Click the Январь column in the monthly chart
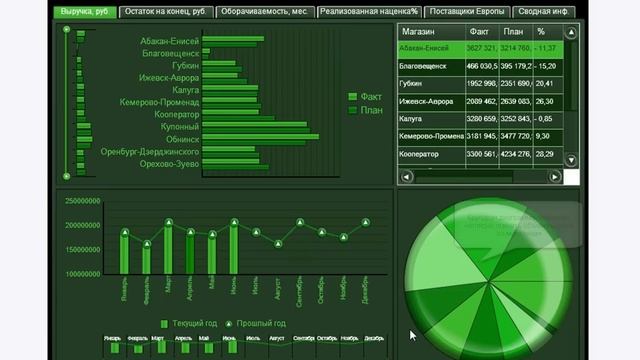The image size is (640, 360). (x=124, y=253)
